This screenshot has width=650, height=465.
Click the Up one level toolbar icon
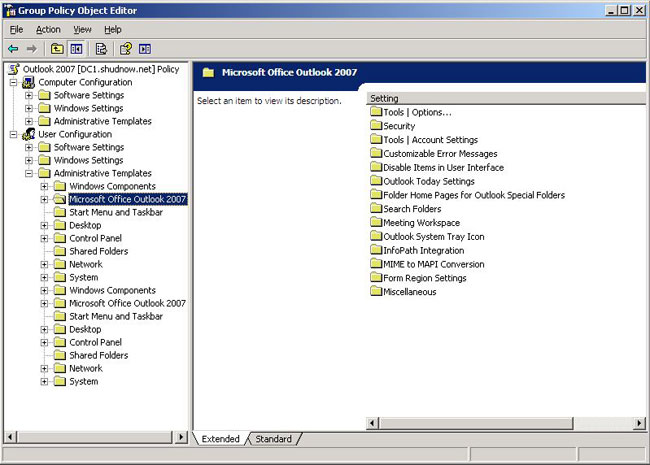[x=57, y=48]
